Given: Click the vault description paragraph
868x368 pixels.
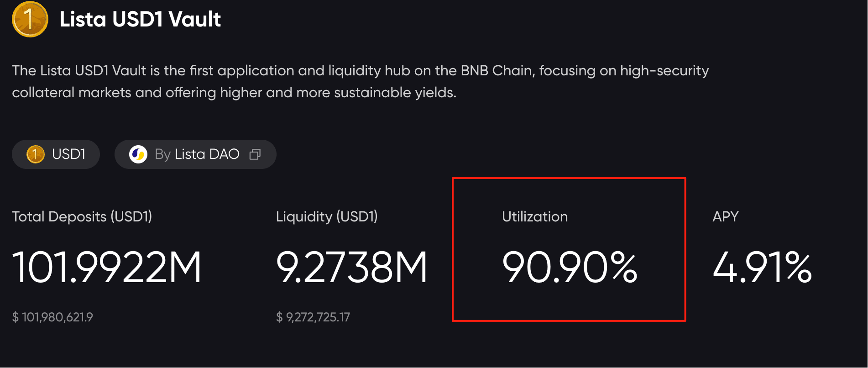Looking at the screenshot, I should (x=360, y=81).
